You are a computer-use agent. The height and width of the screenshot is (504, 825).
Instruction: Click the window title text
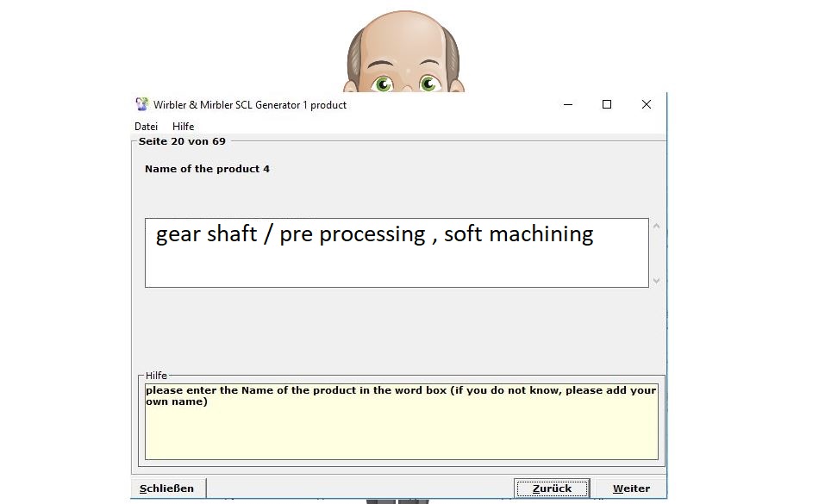250,105
